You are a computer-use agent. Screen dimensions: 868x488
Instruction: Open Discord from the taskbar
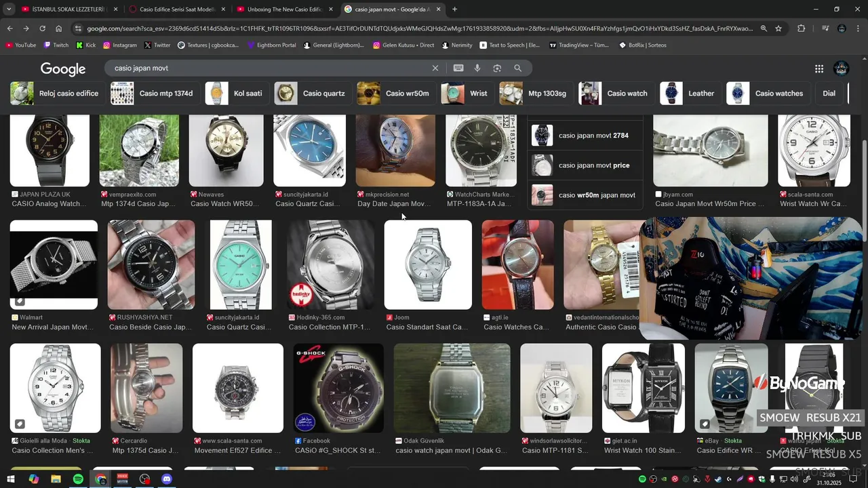click(167, 479)
